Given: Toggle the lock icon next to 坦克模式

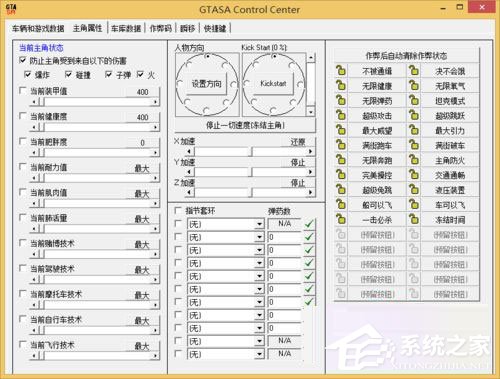Looking at the screenshot, I should (x=414, y=100).
